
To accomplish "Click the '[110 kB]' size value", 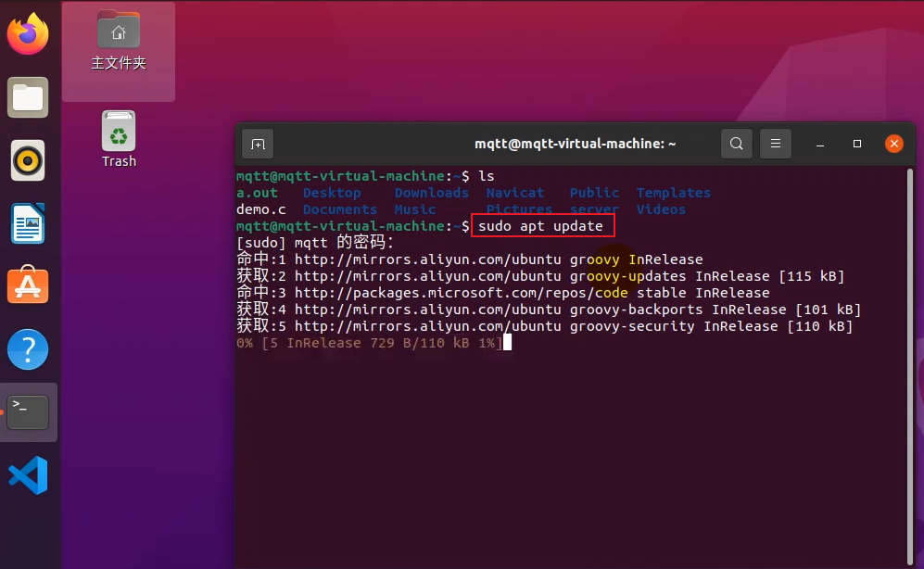I will click(819, 326).
